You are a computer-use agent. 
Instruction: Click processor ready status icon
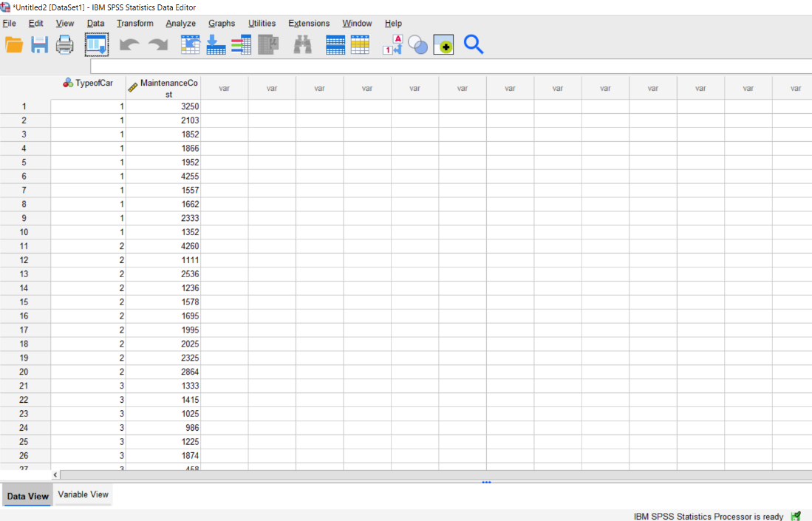click(796, 516)
